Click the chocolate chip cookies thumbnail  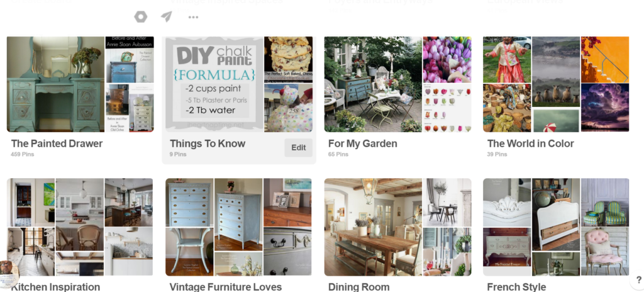pyautogui.click(x=288, y=60)
